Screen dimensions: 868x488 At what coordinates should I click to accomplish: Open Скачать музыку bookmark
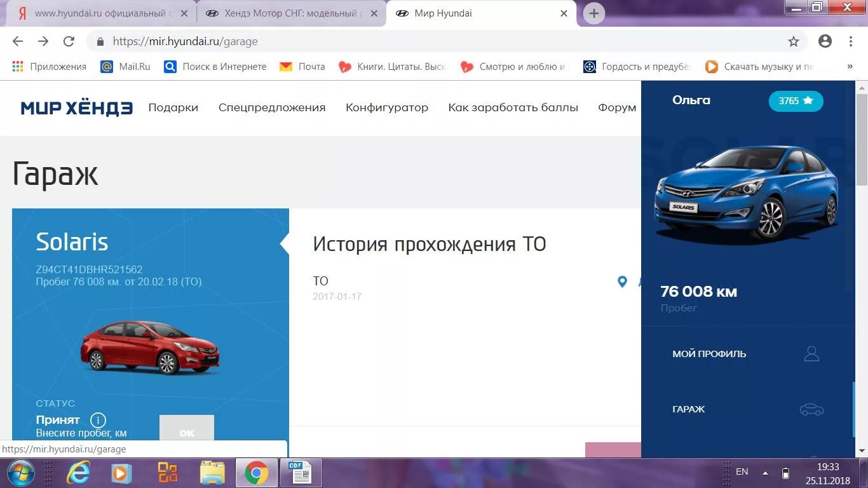(759, 66)
